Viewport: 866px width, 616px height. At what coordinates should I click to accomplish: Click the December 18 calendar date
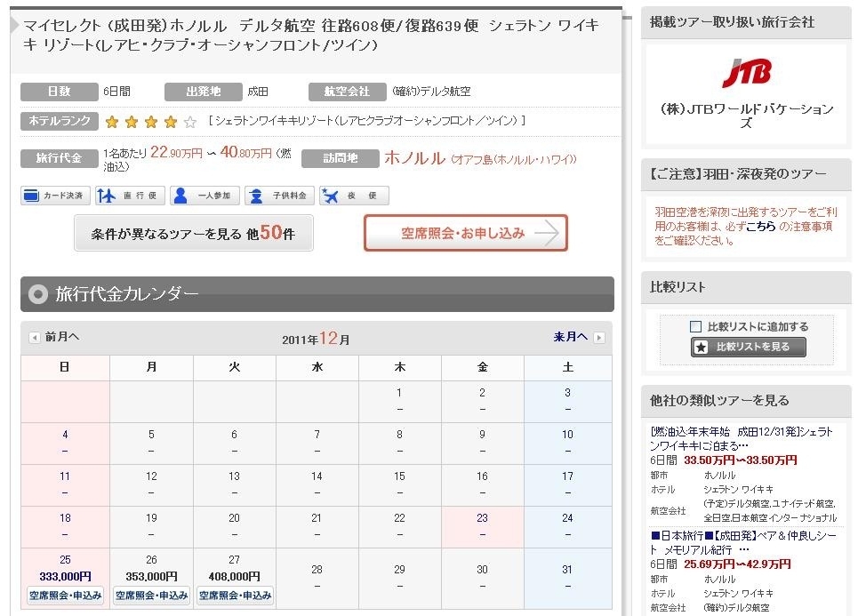click(65, 518)
